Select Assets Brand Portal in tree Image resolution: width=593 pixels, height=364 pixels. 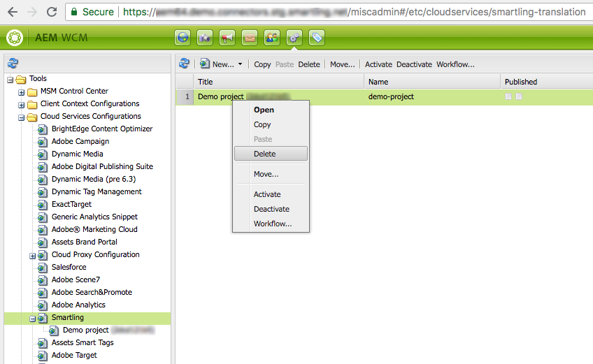coord(85,242)
